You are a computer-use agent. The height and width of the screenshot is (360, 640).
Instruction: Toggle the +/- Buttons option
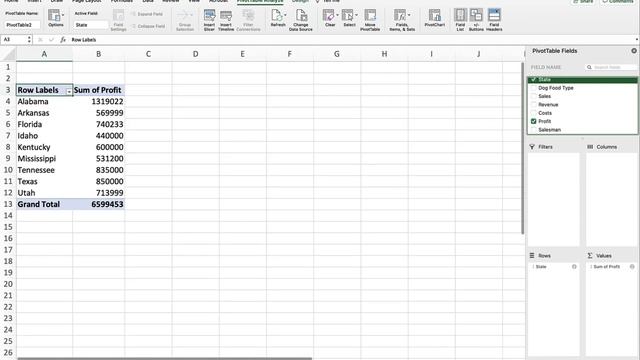tap(476, 20)
